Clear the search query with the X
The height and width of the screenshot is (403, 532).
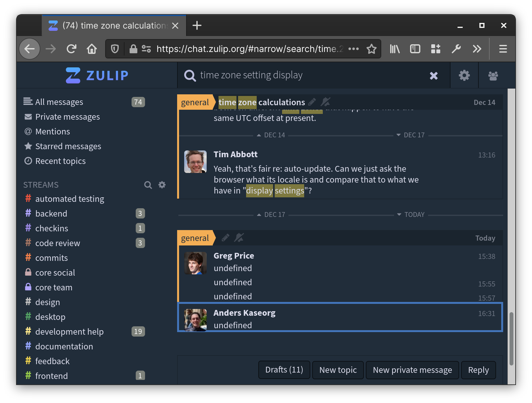coord(434,75)
